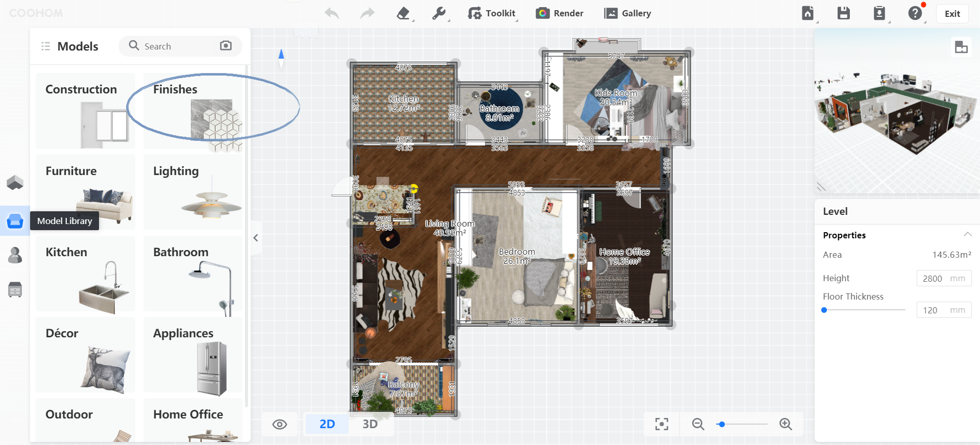Click the Floor Thickness slider handle
This screenshot has height=445, width=980.
[824, 310]
